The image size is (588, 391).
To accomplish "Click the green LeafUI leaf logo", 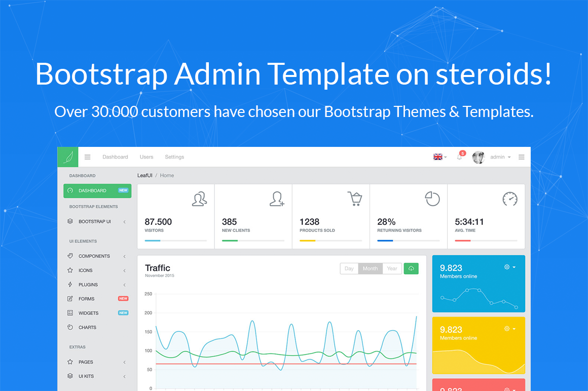I will (x=67, y=157).
